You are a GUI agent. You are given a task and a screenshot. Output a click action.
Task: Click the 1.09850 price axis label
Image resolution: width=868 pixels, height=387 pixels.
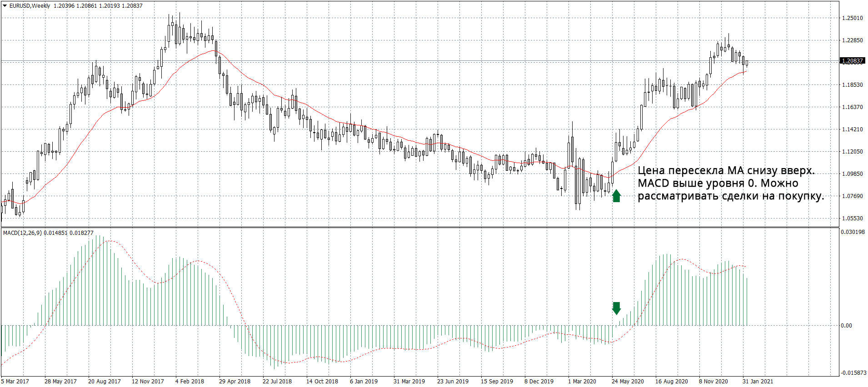(x=852, y=174)
